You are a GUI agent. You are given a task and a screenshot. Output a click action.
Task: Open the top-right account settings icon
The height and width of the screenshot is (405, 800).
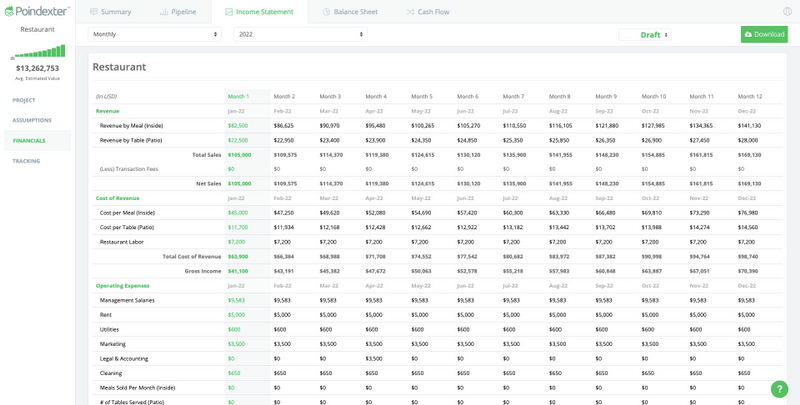[x=787, y=12]
